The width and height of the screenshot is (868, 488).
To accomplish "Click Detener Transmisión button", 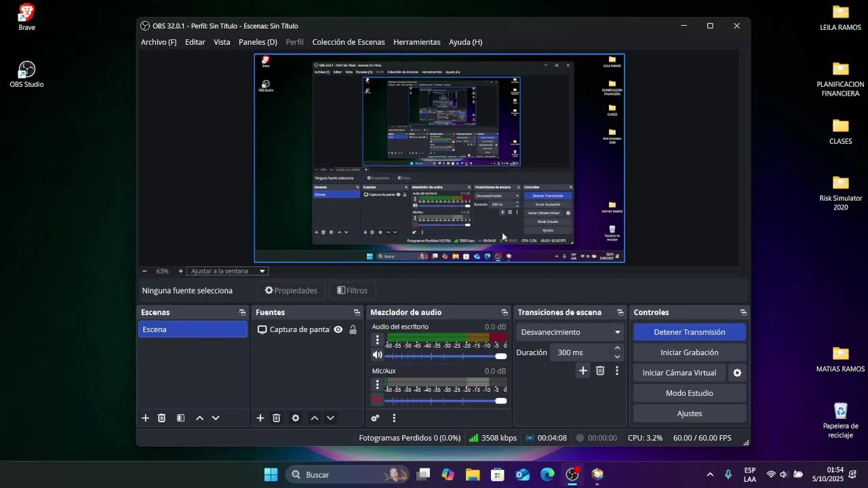I will pos(690,332).
